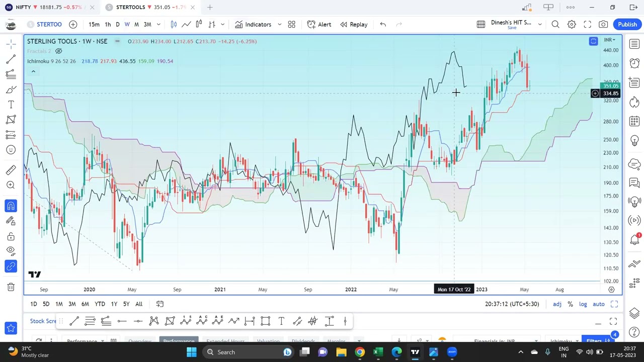Open the patterns tool in left toolbar
Screen dimensions: 644x362
tap(11, 120)
